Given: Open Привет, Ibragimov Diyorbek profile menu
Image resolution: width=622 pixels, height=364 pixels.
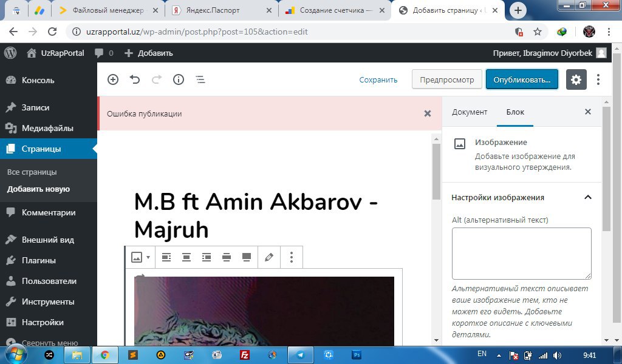Looking at the screenshot, I should coord(549,53).
